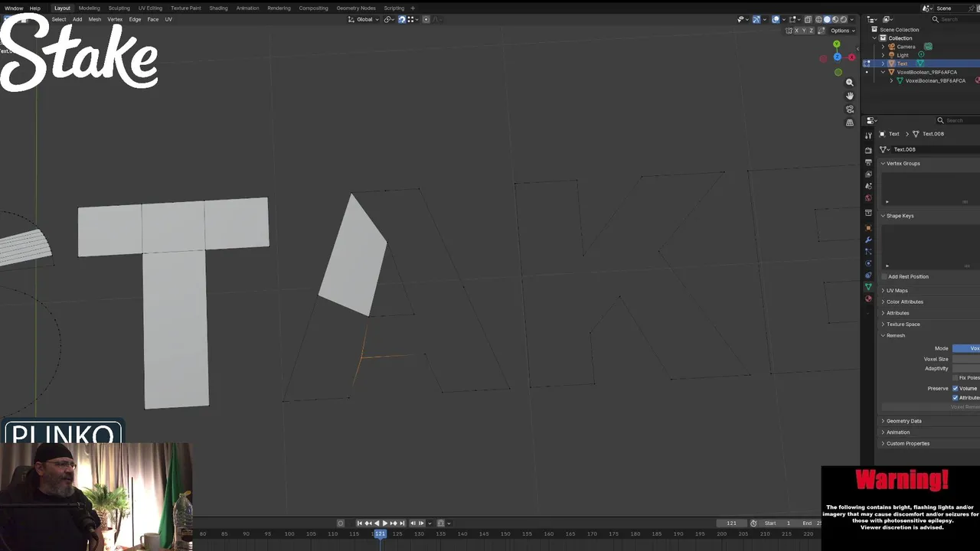Image resolution: width=980 pixels, height=551 pixels.
Task: Toggle Y axis mesh symmetry
Action: [804, 31]
